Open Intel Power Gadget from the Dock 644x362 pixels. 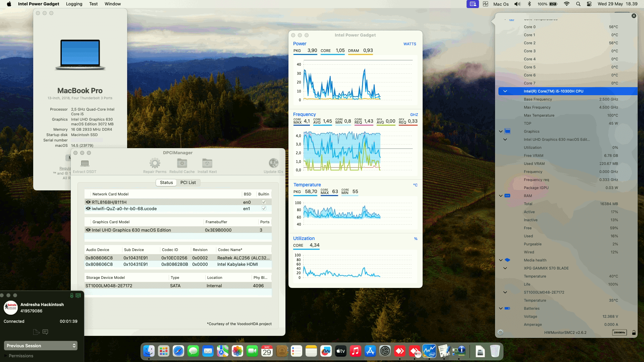[430, 351]
